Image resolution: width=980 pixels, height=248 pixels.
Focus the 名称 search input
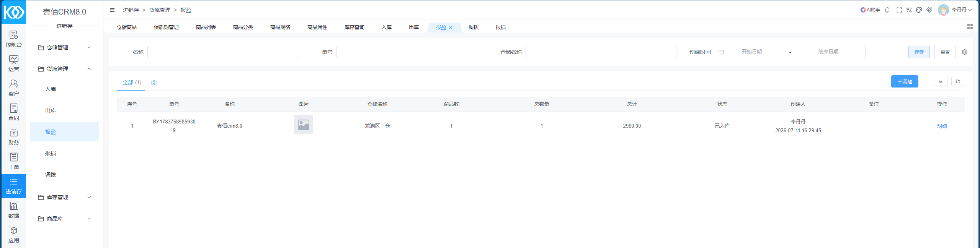tap(223, 52)
